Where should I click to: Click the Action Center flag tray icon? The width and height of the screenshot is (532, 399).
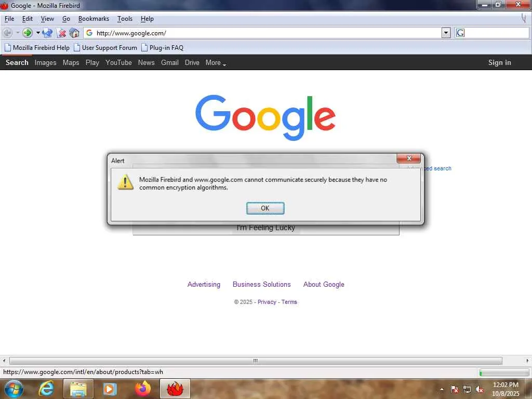454,389
